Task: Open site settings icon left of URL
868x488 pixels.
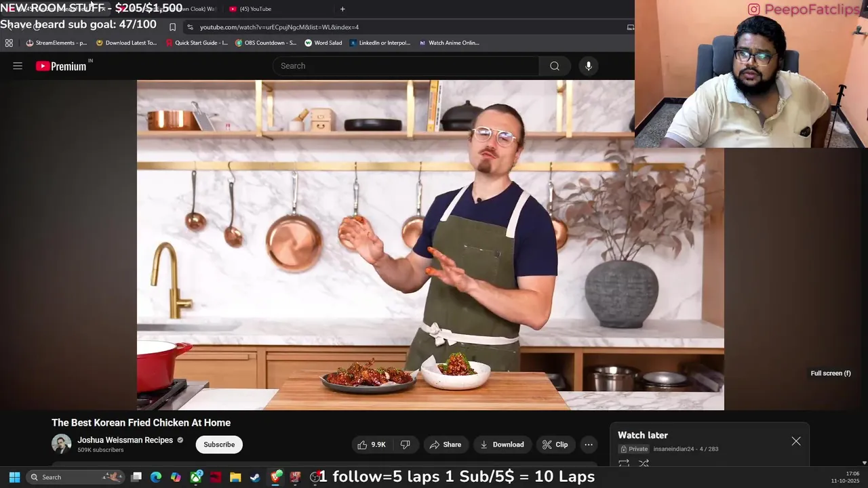Action: (191, 27)
